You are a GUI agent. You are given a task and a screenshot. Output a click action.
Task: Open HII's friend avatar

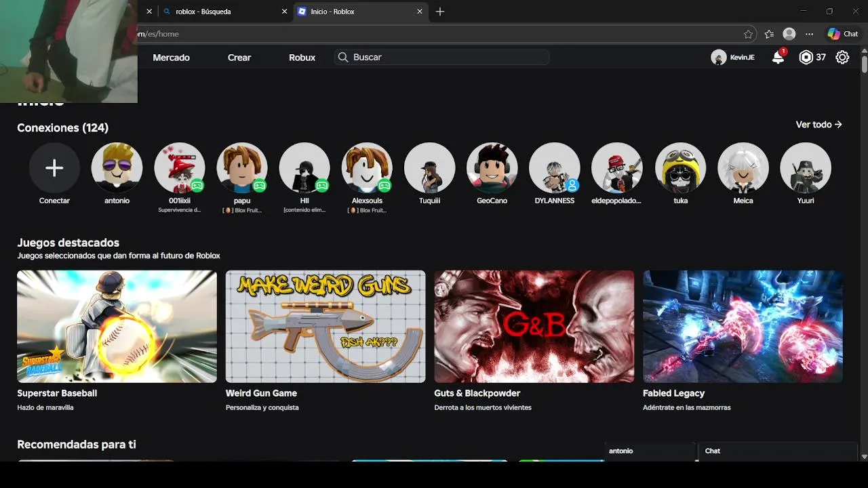pyautogui.click(x=304, y=168)
